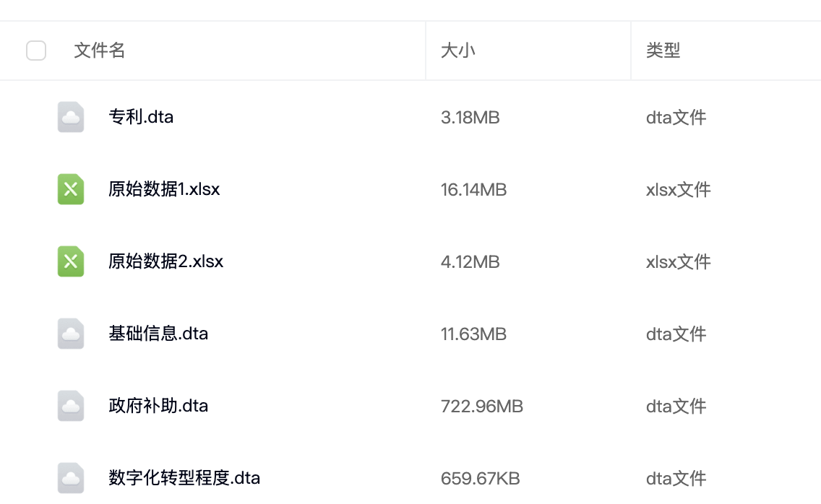Screen dimensions: 821x504
Task: Click the xlsx文件 type of 原始数据2 row
Action: point(678,261)
